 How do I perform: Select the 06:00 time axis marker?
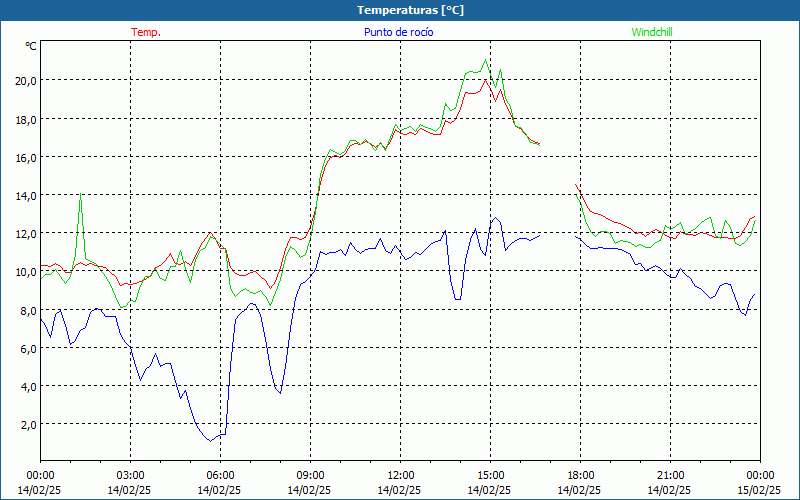click(x=220, y=475)
